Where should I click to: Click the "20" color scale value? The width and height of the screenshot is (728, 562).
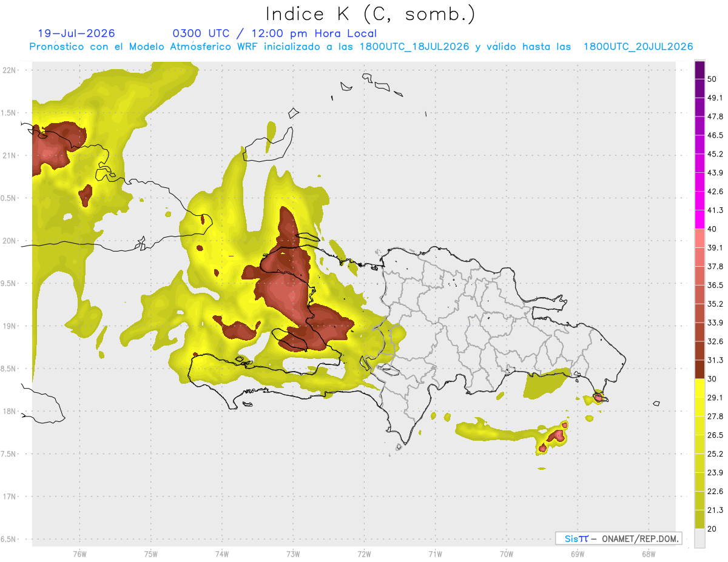[x=712, y=529]
